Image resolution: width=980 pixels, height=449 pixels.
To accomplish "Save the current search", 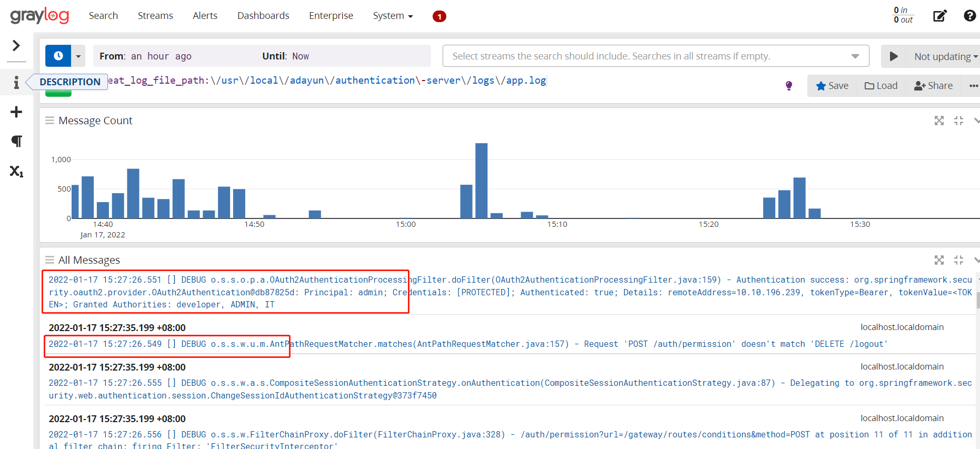I will [832, 86].
